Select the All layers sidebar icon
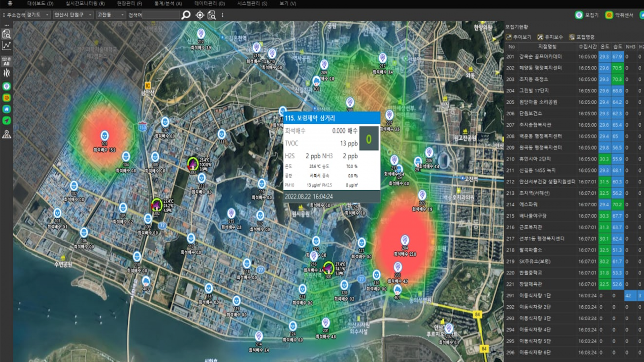Viewport: 644px width, 362px height. point(6,61)
